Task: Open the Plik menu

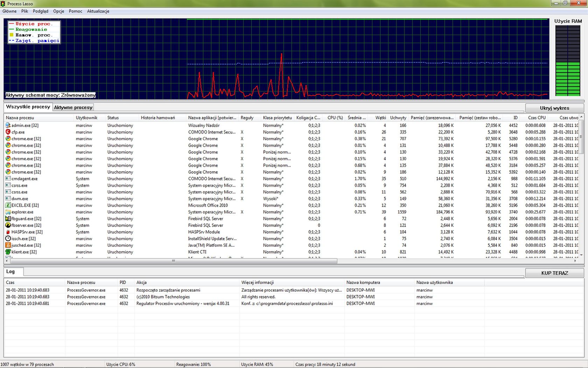Action: click(x=24, y=11)
